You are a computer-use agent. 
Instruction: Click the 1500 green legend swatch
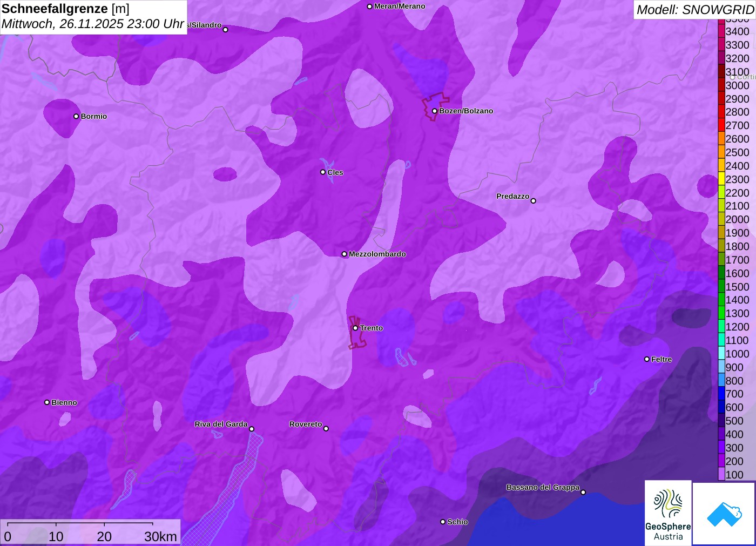click(x=721, y=286)
